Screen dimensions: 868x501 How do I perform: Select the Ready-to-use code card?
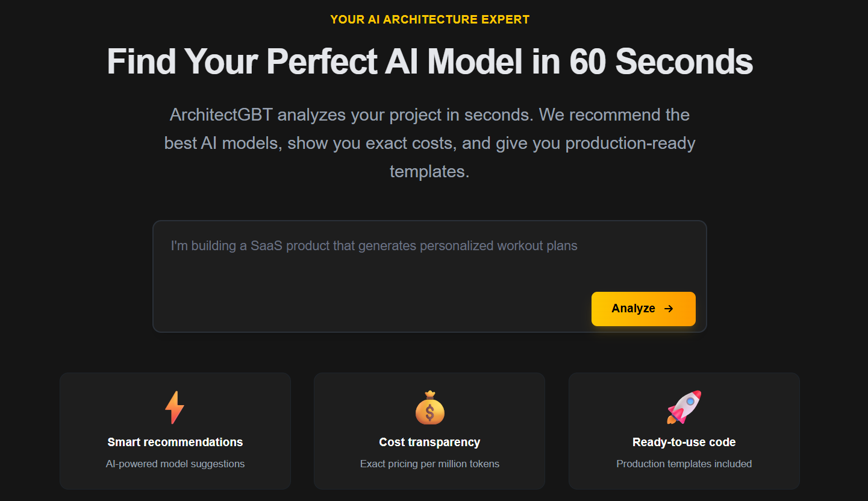pos(684,430)
